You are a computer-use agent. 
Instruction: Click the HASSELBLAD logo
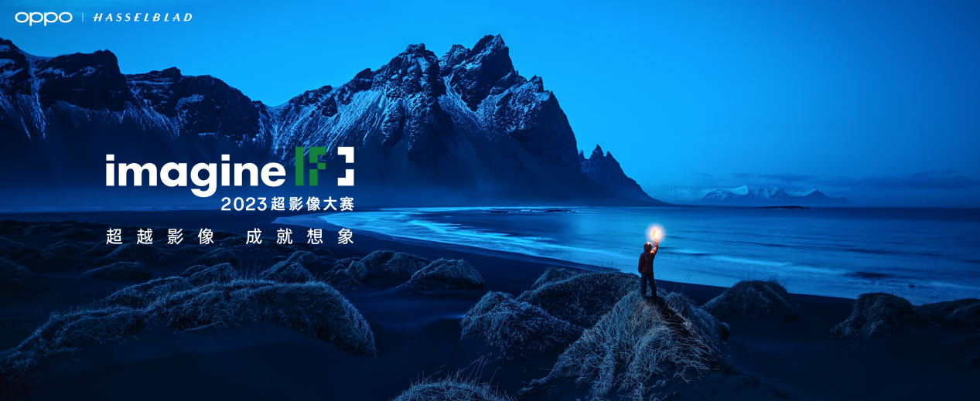point(142,17)
